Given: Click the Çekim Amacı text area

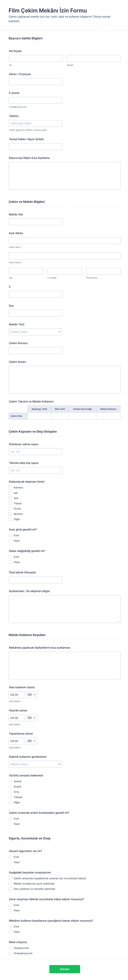Looking at the screenshot, I should click(x=64, y=380).
